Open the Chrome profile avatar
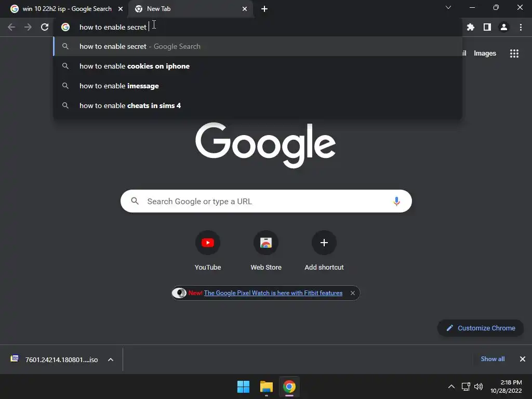This screenshot has height=399, width=532. pyautogui.click(x=504, y=27)
